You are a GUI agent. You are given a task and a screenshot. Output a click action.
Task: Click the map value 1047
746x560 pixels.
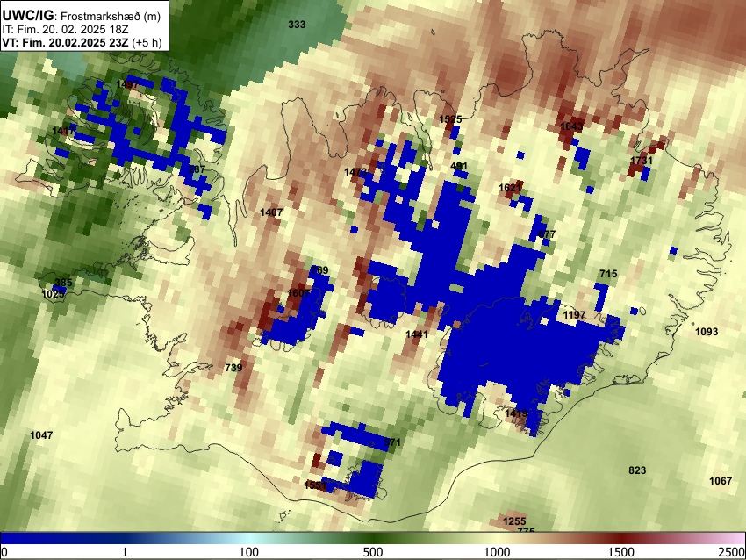coord(41,434)
